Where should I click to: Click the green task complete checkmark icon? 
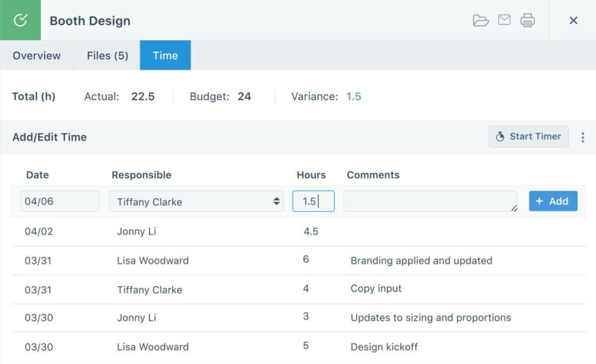click(20, 20)
